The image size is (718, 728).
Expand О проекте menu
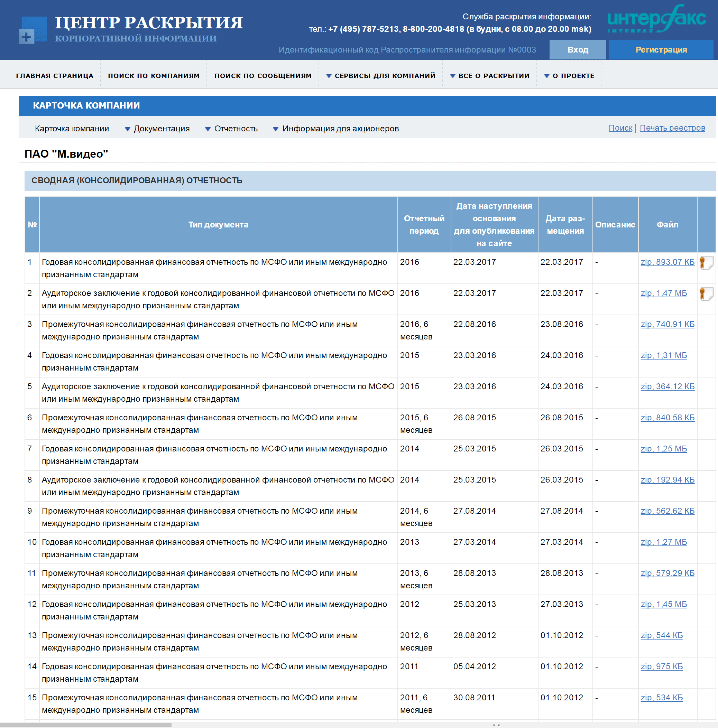point(569,76)
